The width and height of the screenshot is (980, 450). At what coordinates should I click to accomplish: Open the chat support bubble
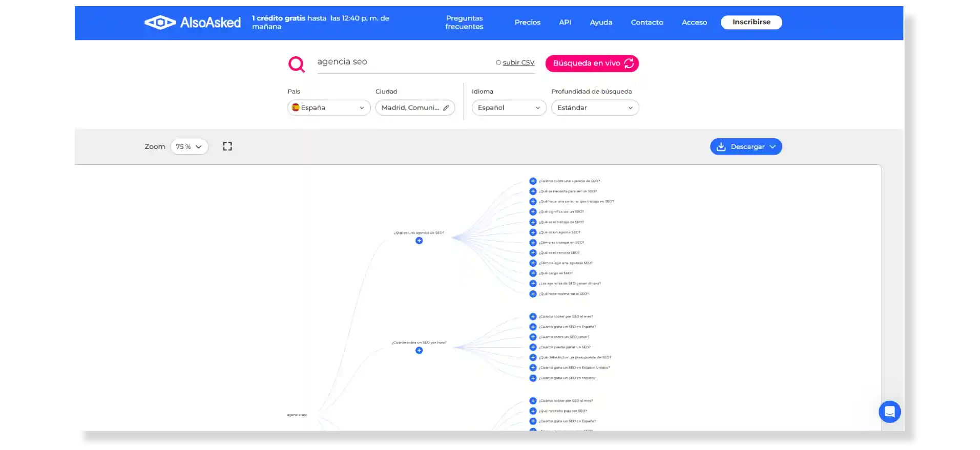point(889,412)
